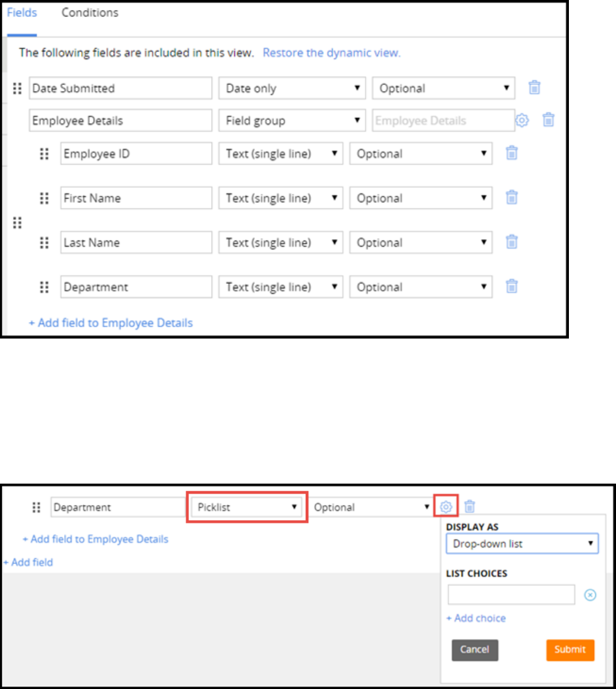Switch to the Conditions tab
The height and width of the screenshot is (689, 616).
(90, 13)
